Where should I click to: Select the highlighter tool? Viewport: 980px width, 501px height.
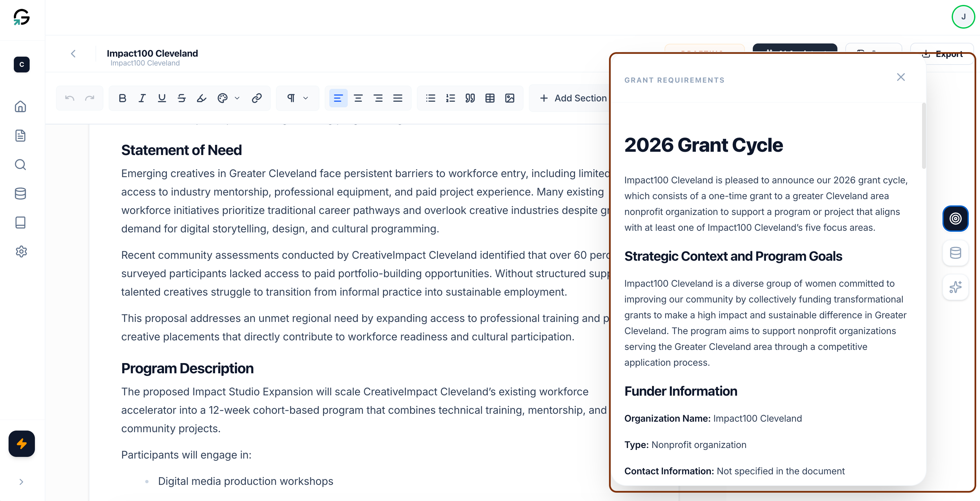201,98
